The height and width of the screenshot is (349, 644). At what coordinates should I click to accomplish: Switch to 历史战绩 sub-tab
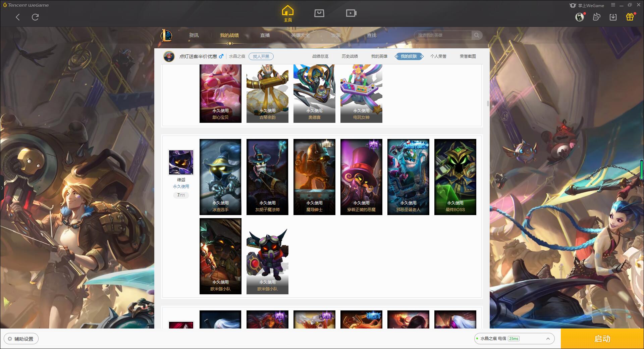[x=350, y=56]
